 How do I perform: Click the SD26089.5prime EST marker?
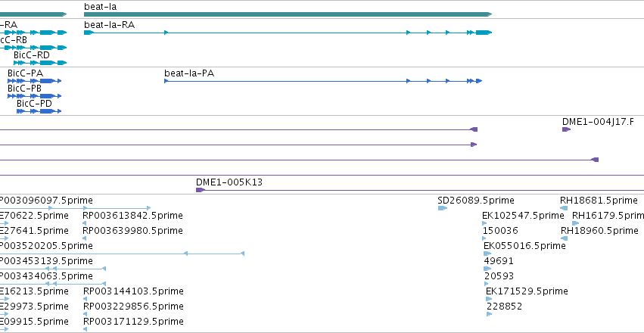(443, 208)
